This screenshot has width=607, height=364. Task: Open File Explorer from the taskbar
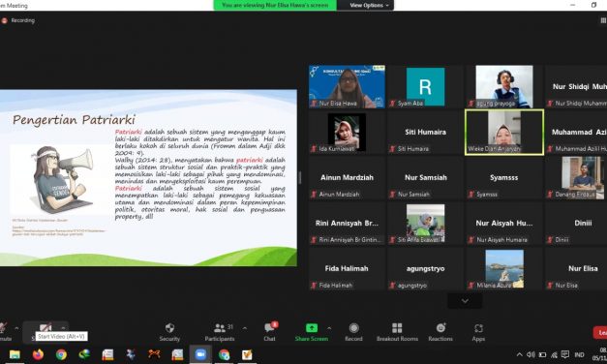click(x=15, y=354)
